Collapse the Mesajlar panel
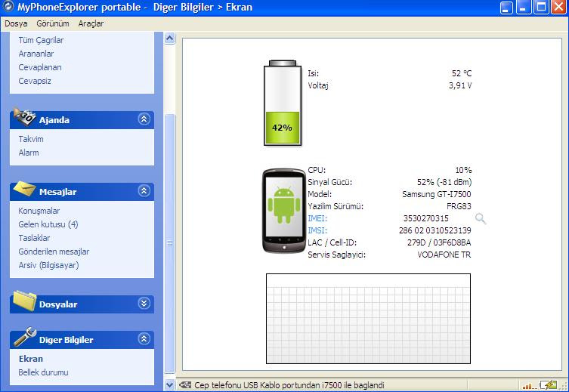569x392 pixels. tap(144, 191)
